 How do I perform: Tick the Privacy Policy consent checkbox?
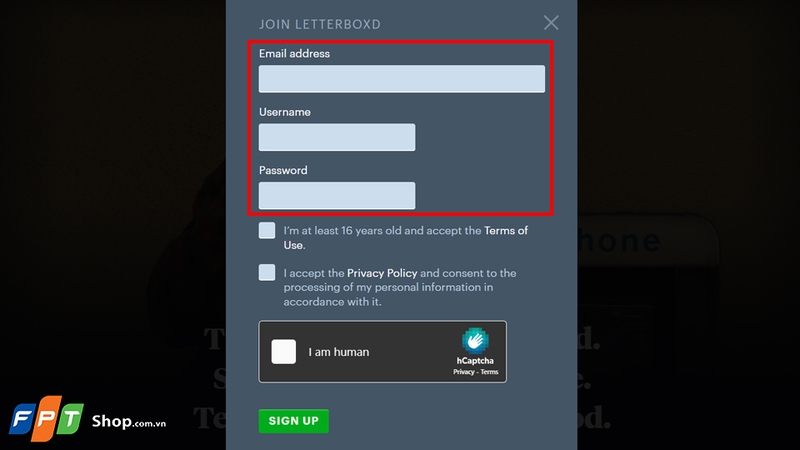click(267, 272)
